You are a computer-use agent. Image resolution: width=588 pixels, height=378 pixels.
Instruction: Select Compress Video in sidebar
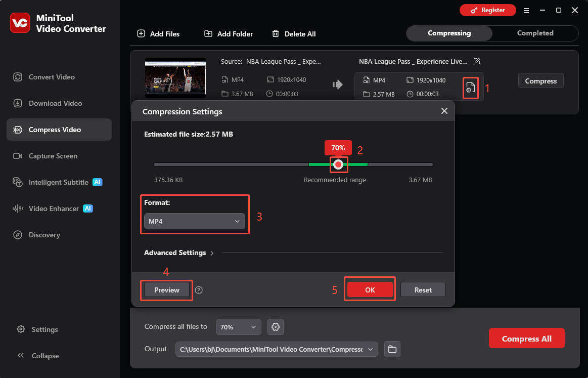tap(59, 130)
